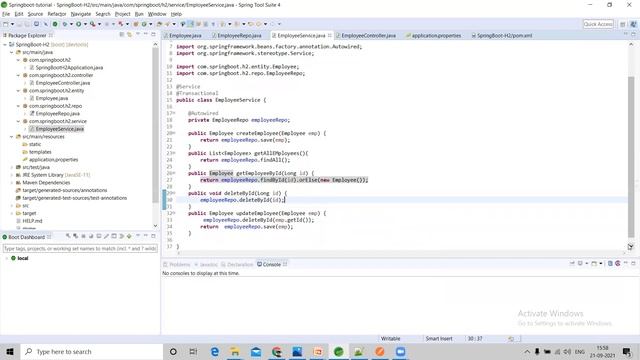Click the pencil icon in Boot Dashboard

pyautogui.click(x=106, y=236)
